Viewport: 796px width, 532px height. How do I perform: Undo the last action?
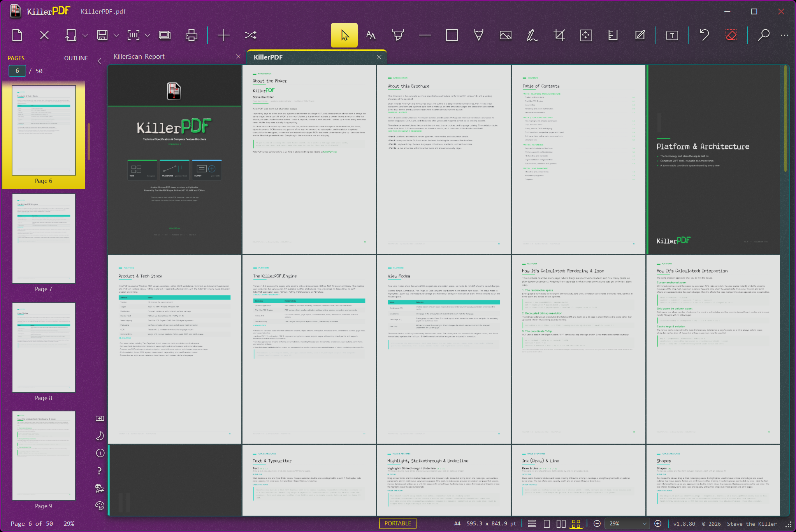coord(704,35)
